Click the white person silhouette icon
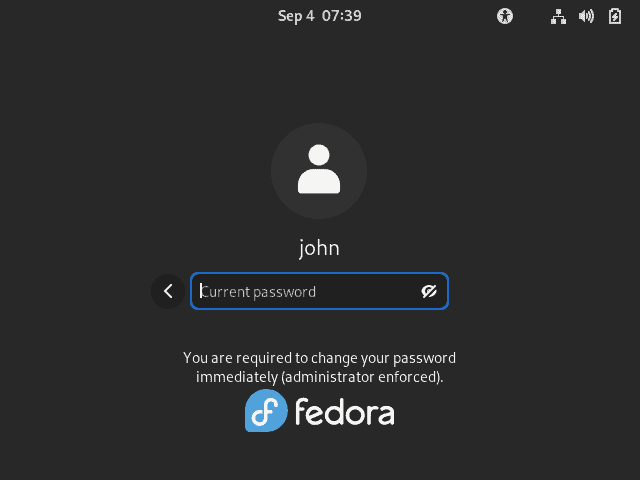Screen dimensions: 640x480 [x=319, y=169]
